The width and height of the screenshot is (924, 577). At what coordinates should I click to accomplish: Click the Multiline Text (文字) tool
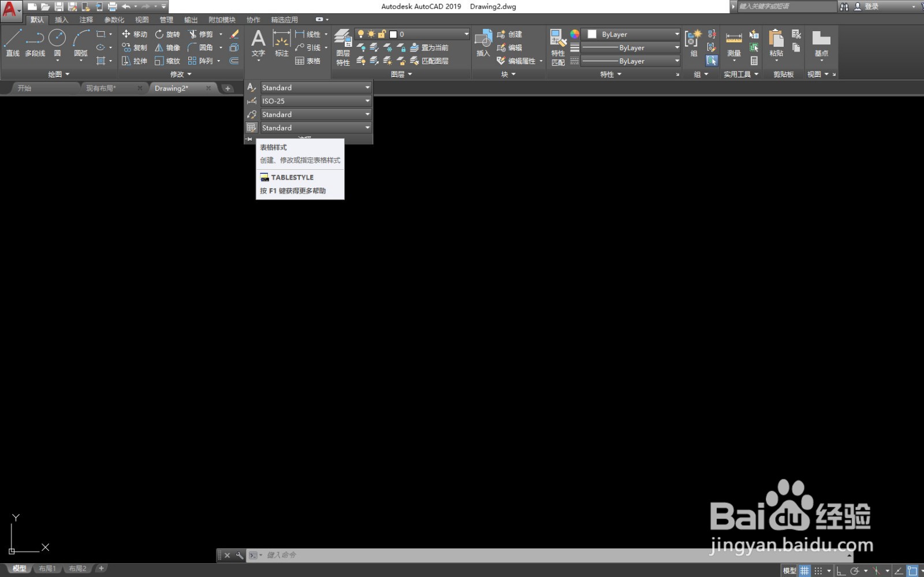(258, 43)
